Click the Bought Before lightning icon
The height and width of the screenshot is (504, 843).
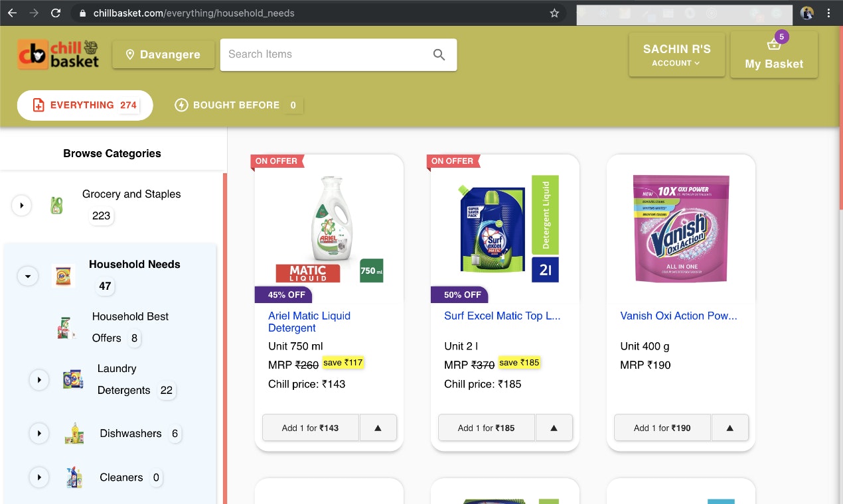click(181, 105)
